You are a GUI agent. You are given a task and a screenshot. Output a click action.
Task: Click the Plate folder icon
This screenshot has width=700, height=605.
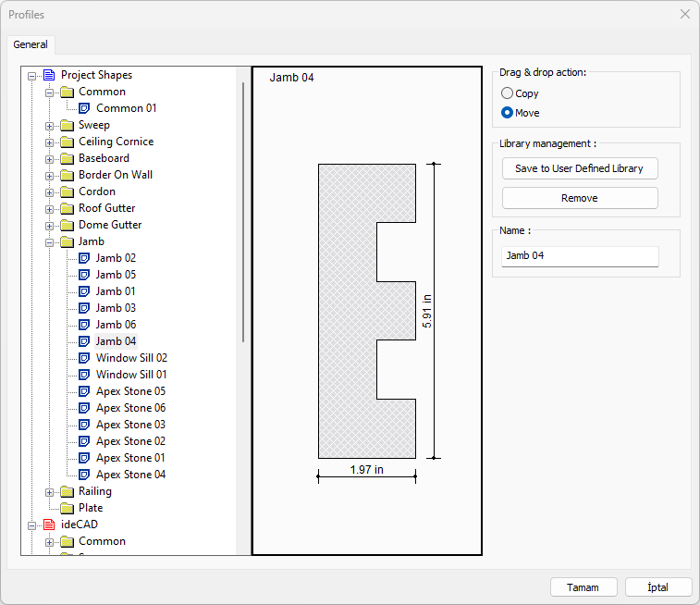(x=67, y=508)
